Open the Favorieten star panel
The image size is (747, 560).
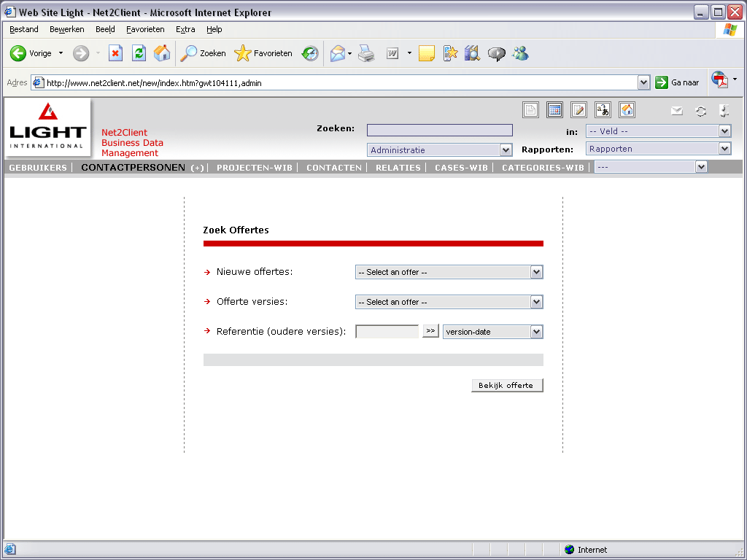pos(263,53)
